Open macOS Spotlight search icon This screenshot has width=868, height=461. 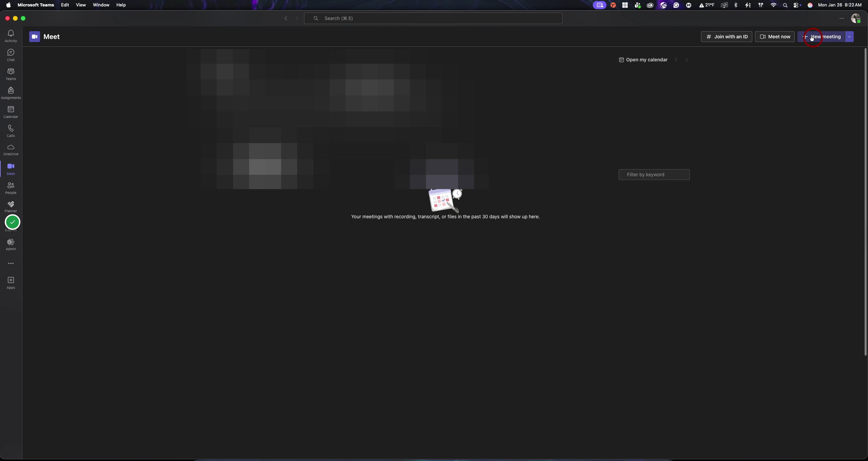(785, 5)
